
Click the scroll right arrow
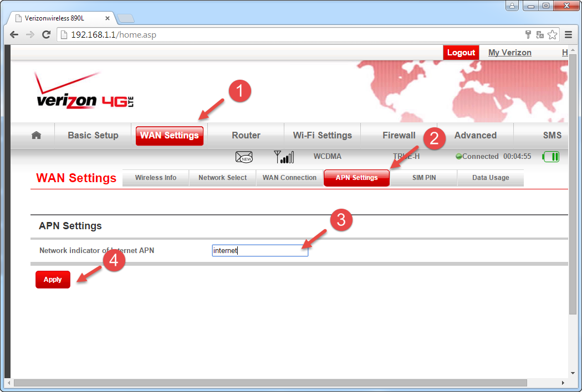pyautogui.click(x=563, y=383)
